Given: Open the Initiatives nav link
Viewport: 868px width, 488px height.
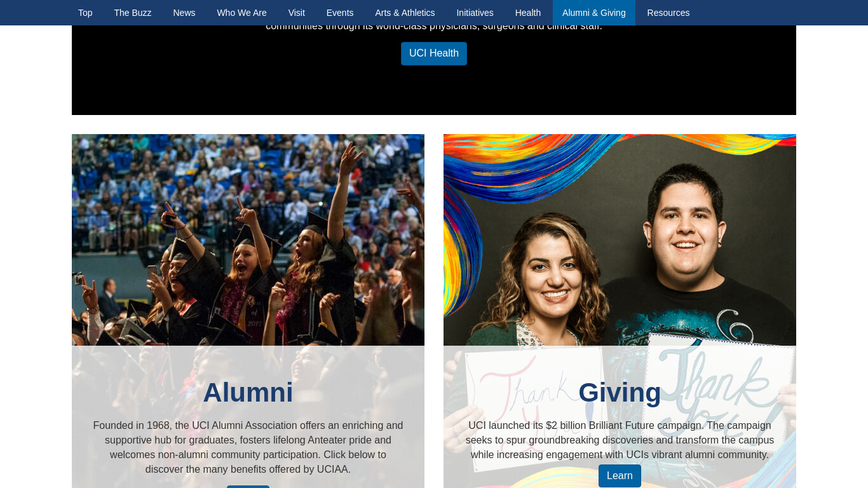Looking at the screenshot, I should coord(475,13).
